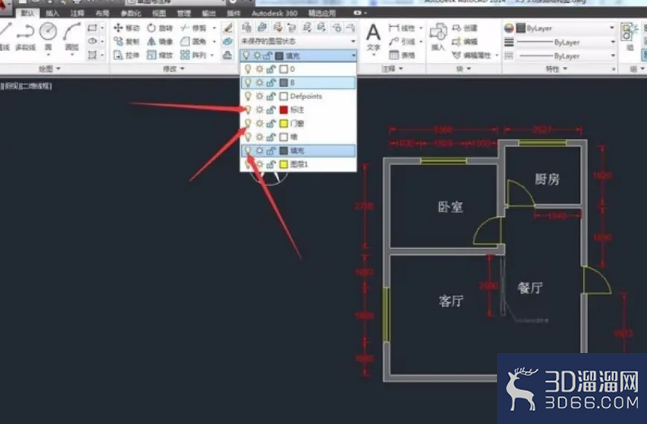
Task: Toggle the freeze sun icon of layer 0
Action: pos(259,69)
